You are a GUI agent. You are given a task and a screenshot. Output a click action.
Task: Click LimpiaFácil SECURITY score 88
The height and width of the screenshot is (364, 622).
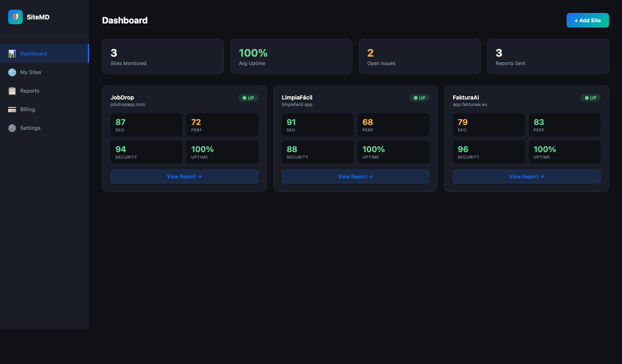coord(317,152)
